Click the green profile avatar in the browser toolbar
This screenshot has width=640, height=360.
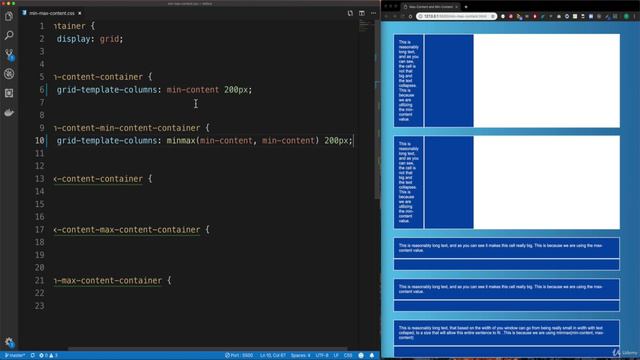pos(626,16)
